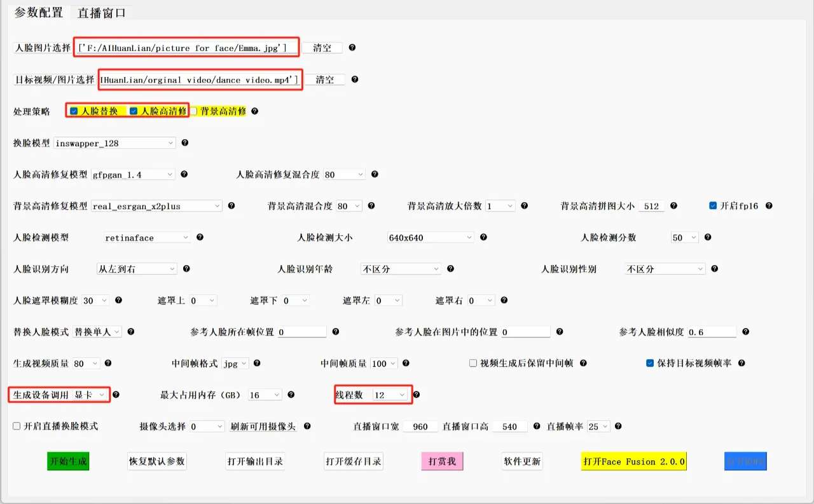The height and width of the screenshot is (504, 814).
Task: Click the 恢复默认参数 button
Action: (157, 461)
